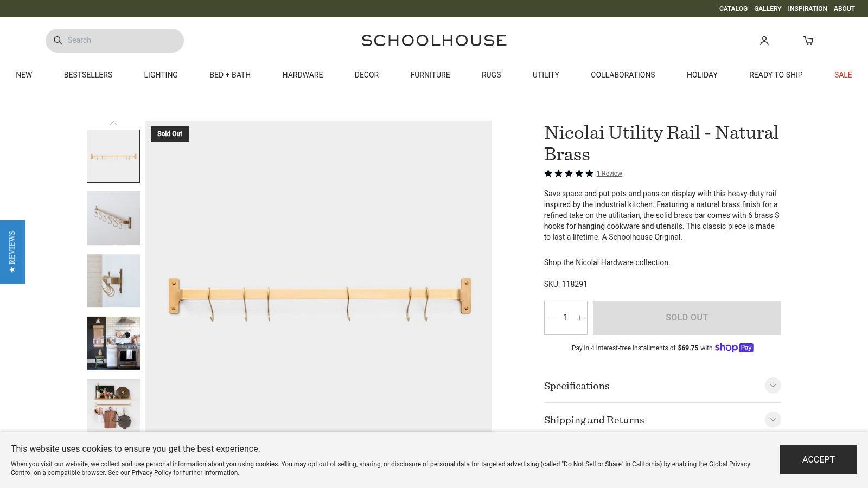Go to the CATALOG link
868x488 pixels.
pos(733,9)
